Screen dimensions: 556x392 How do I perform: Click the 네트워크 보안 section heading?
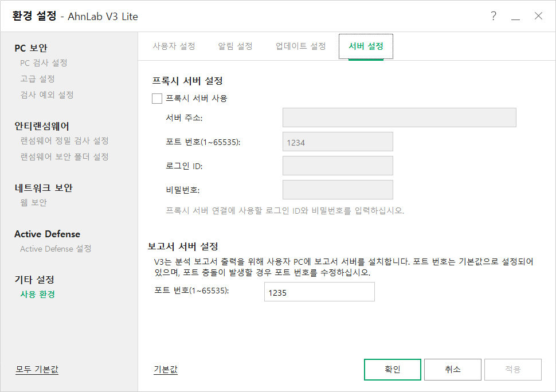[x=44, y=187]
